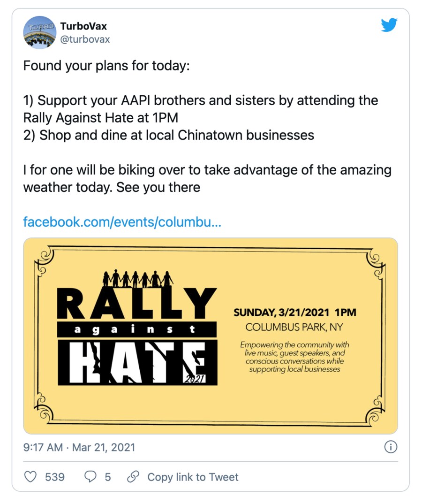Click the Twitter bird logo

[x=389, y=25]
